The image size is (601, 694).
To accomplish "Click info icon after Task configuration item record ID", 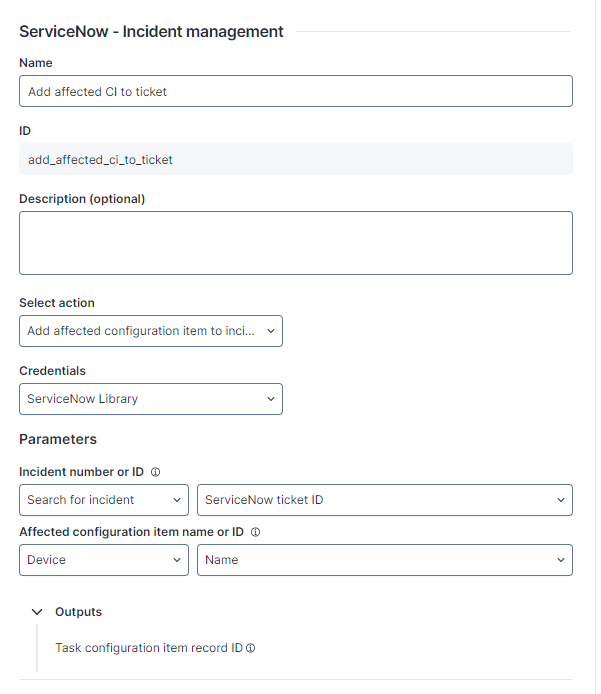I will (x=250, y=648).
